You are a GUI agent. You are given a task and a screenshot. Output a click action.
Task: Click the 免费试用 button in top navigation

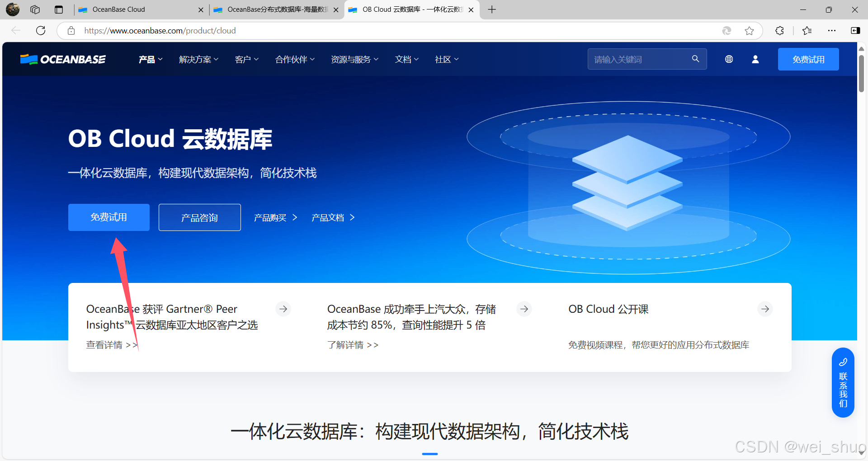pyautogui.click(x=808, y=59)
